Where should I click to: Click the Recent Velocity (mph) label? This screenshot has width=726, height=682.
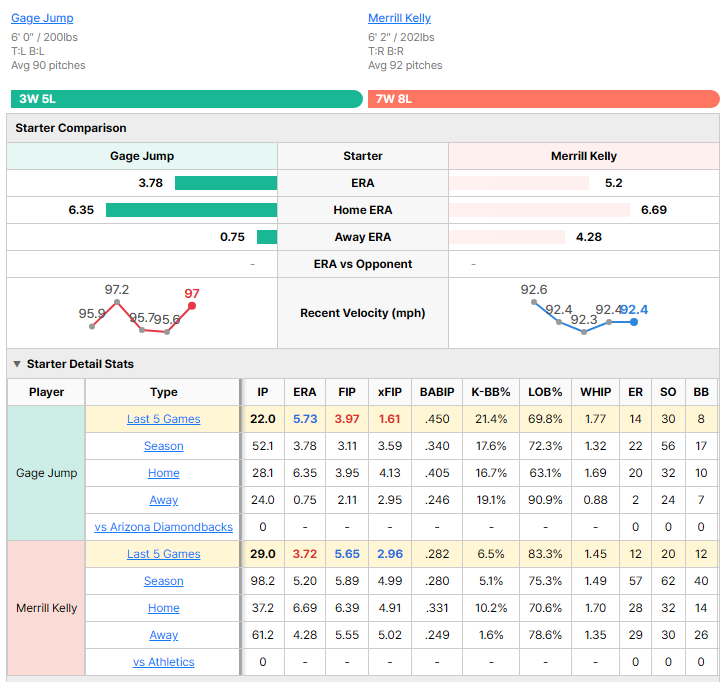coord(363,313)
